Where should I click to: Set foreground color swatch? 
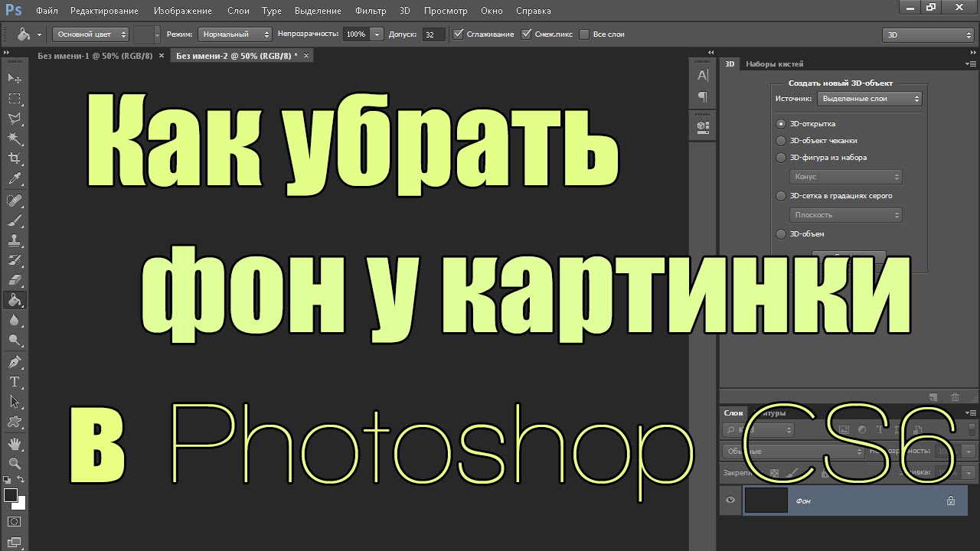coord(10,495)
